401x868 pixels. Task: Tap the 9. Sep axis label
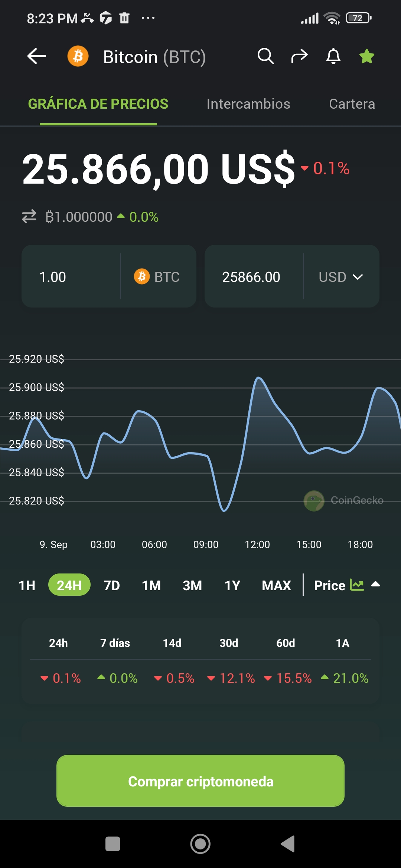[x=53, y=545]
